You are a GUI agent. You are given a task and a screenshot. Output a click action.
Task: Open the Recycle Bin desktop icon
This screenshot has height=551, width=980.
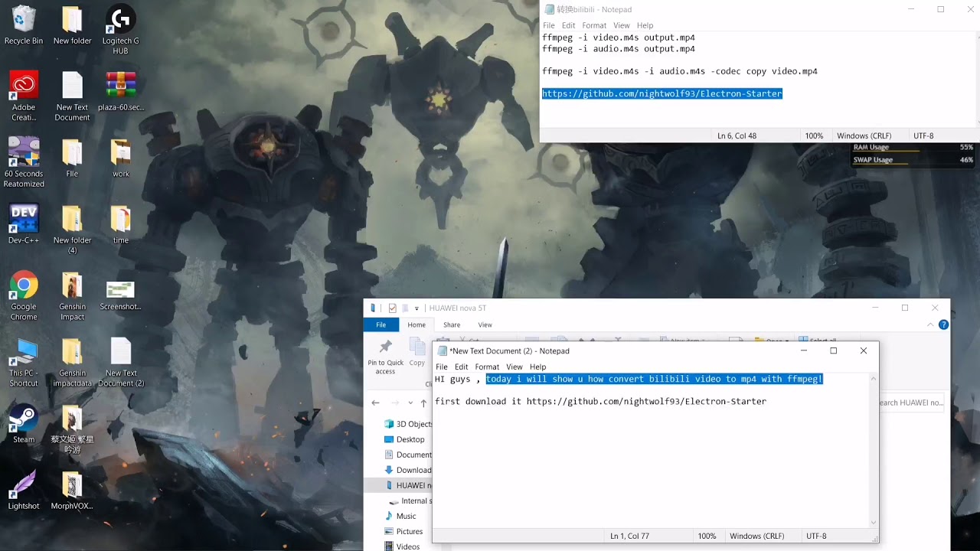[24, 26]
